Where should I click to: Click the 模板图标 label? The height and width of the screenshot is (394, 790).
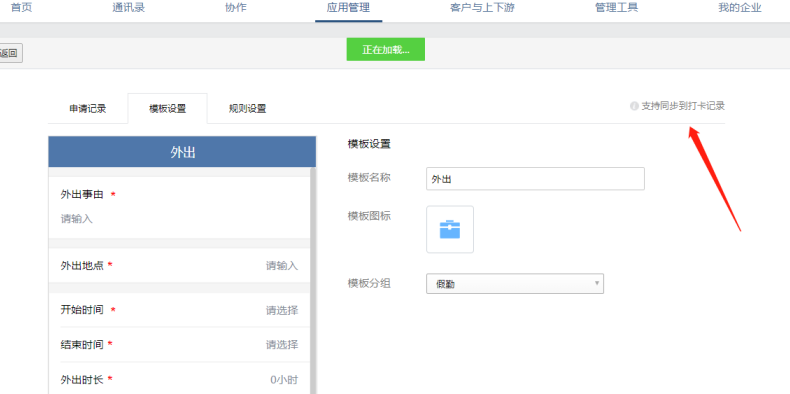[369, 216]
